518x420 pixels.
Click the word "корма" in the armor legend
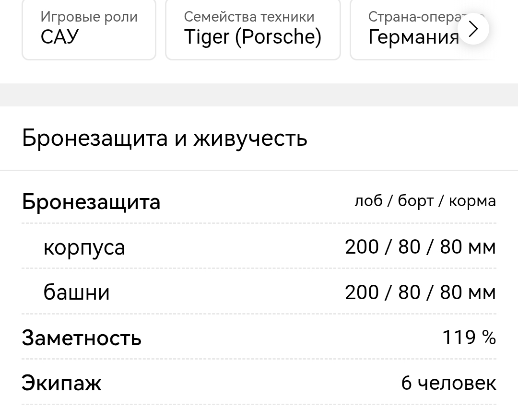coord(472,201)
